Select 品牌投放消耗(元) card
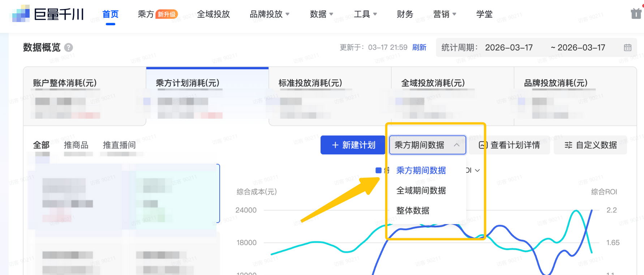This screenshot has width=644, height=275. click(575, 96)
